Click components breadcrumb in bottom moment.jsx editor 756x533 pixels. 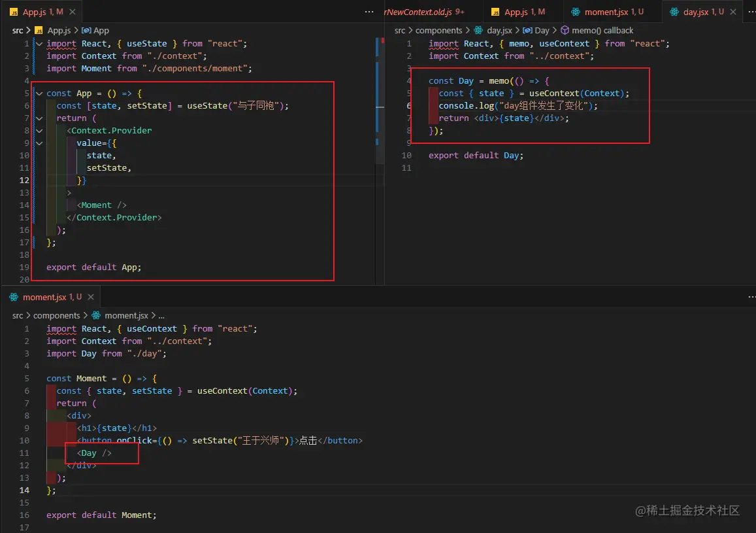pyautogui.click(x=56, y=315)
